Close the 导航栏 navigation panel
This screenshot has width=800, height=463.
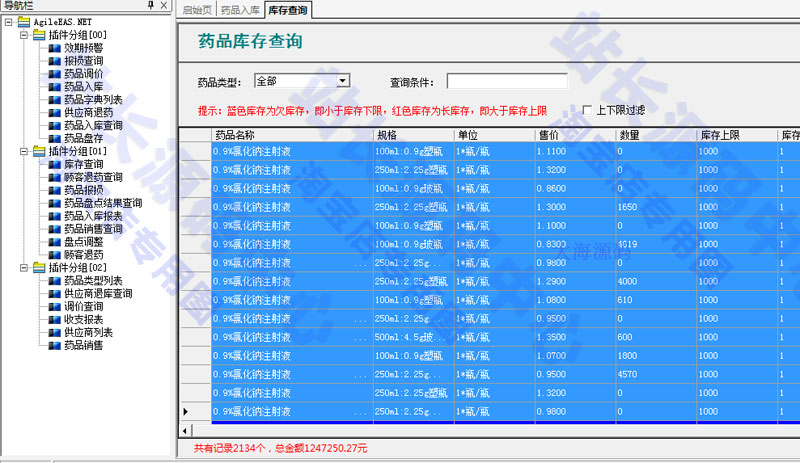click(166, 7)
